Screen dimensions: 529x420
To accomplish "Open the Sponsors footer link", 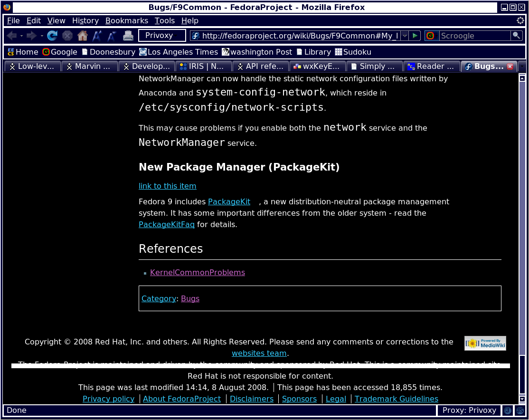I will pyautogui.click(x=299, y=399).
